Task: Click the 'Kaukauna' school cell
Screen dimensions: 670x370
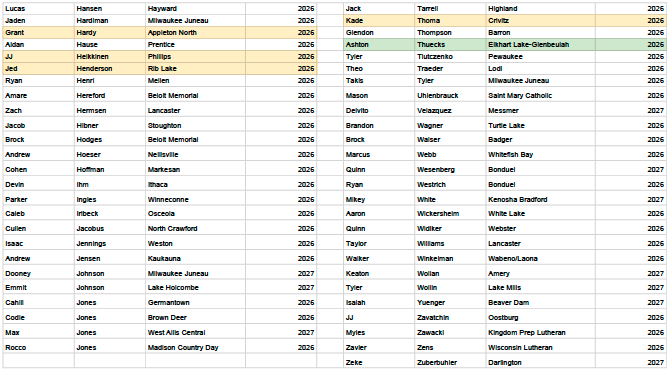Action: click(195, 258)
